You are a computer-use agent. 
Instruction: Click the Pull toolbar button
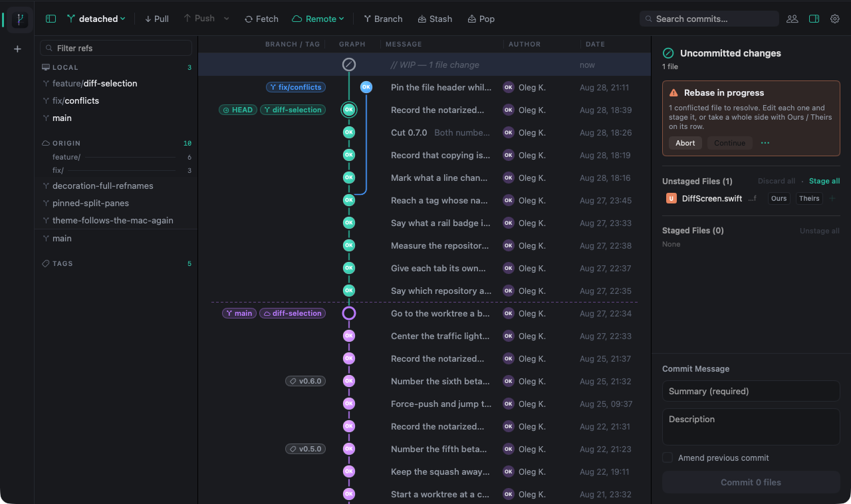[x=157, y=19]
